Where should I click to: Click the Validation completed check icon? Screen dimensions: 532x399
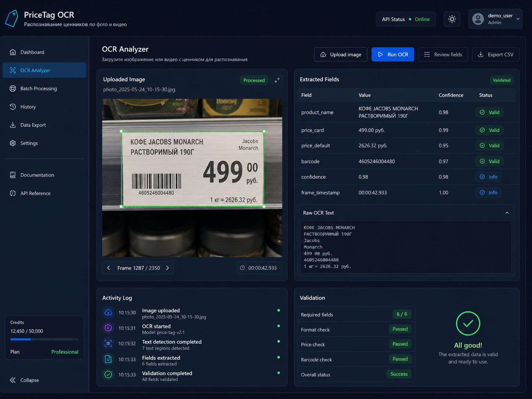point(108,374)
